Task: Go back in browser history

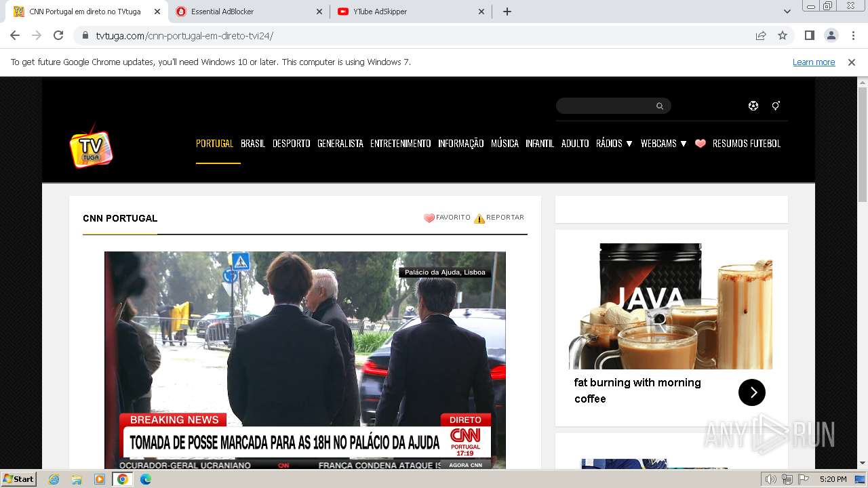Action: pyautogui.click(x=15, y=35)
